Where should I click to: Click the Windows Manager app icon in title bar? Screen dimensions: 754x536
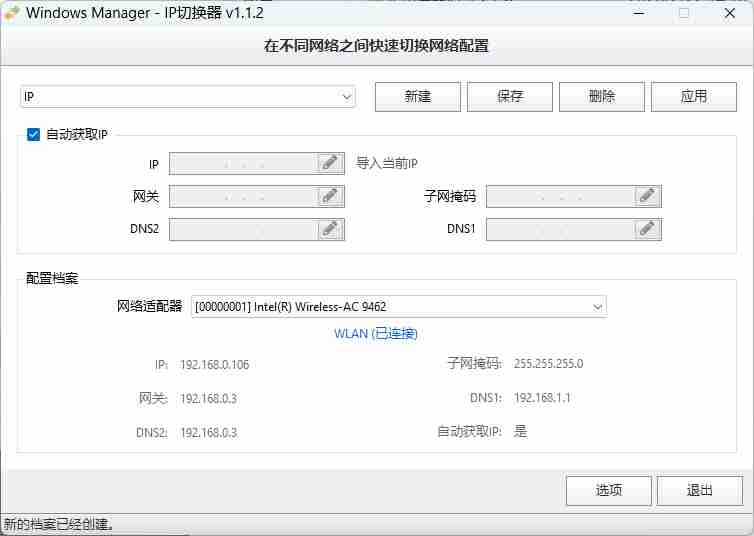(12, 14)
